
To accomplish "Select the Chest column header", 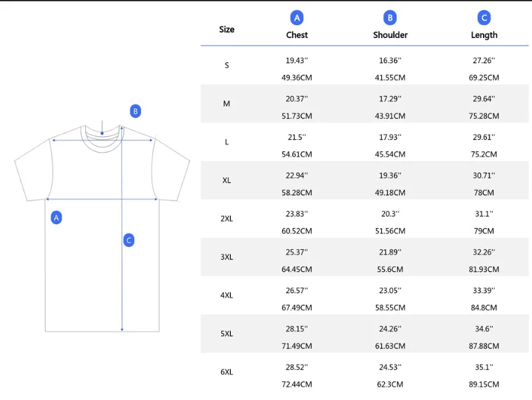I will pos(297,35).
